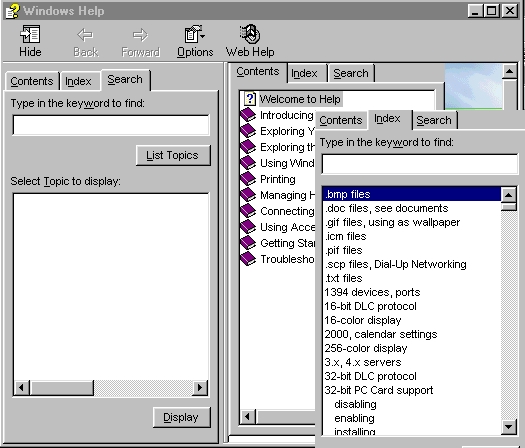Screen dimensions: 525x448
Task: Maximize the Windows Help window
Action: [492, 11]
